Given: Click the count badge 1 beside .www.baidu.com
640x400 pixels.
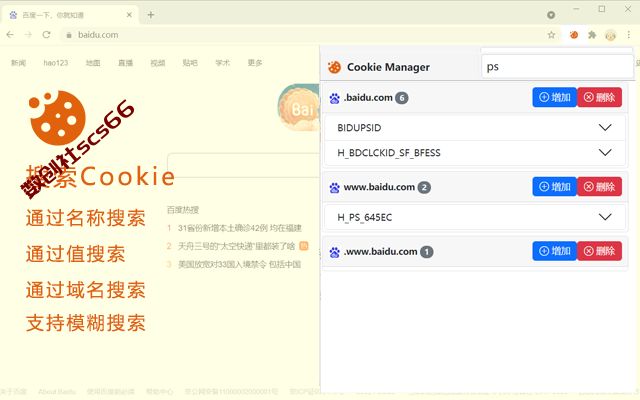Looking at the screenshot, I should [x=427, y=252].
